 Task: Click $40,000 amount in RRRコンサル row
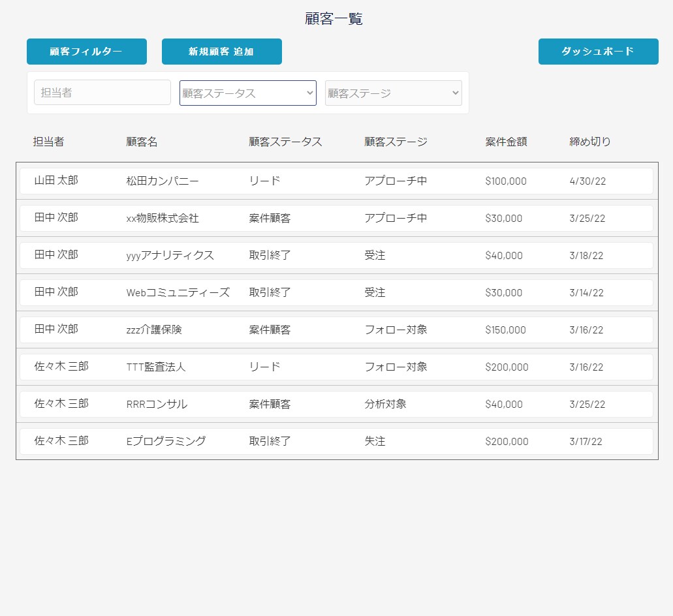click(504, 404)
